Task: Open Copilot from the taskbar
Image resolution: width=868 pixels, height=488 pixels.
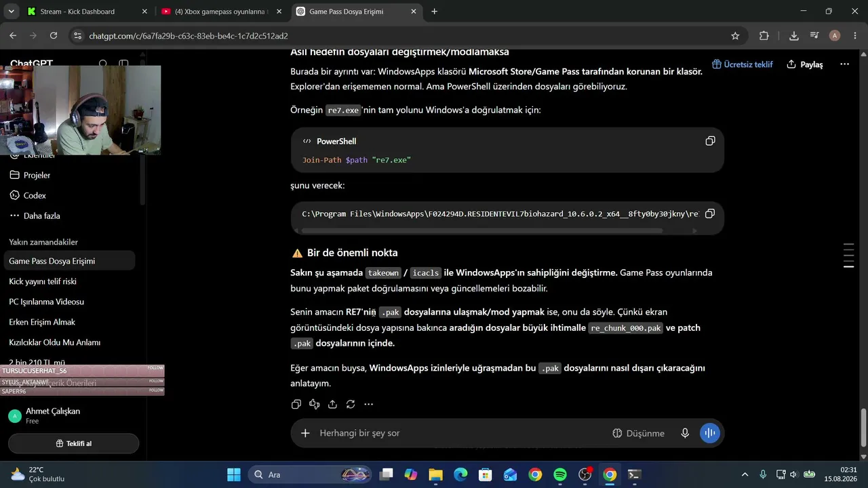Action: coord(410,474)
